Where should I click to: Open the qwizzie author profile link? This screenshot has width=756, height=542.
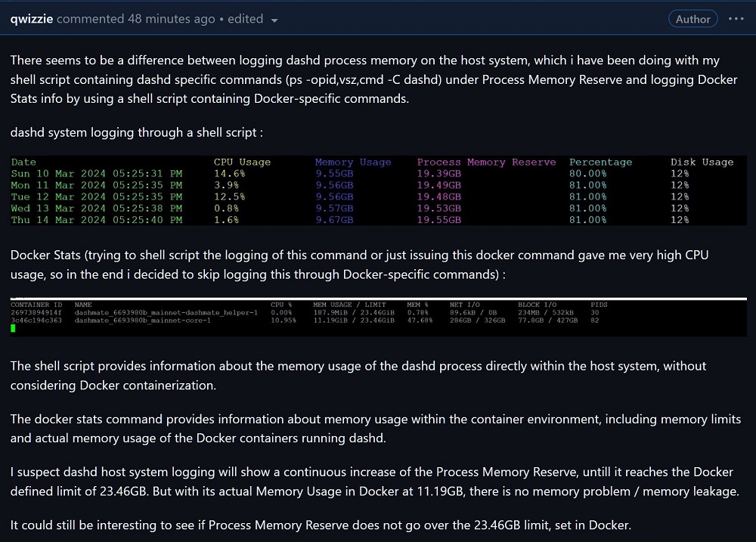[31, 19]
